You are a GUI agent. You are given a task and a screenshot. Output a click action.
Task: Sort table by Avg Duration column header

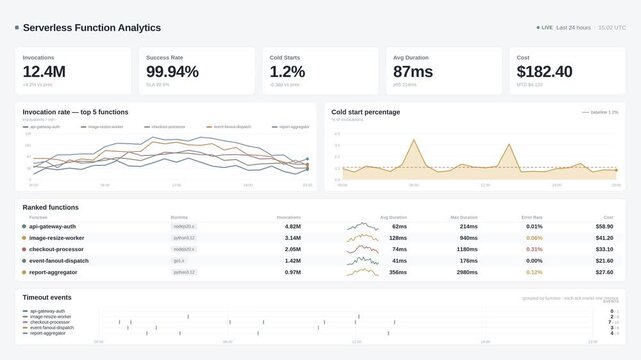[x=393, y=217]
